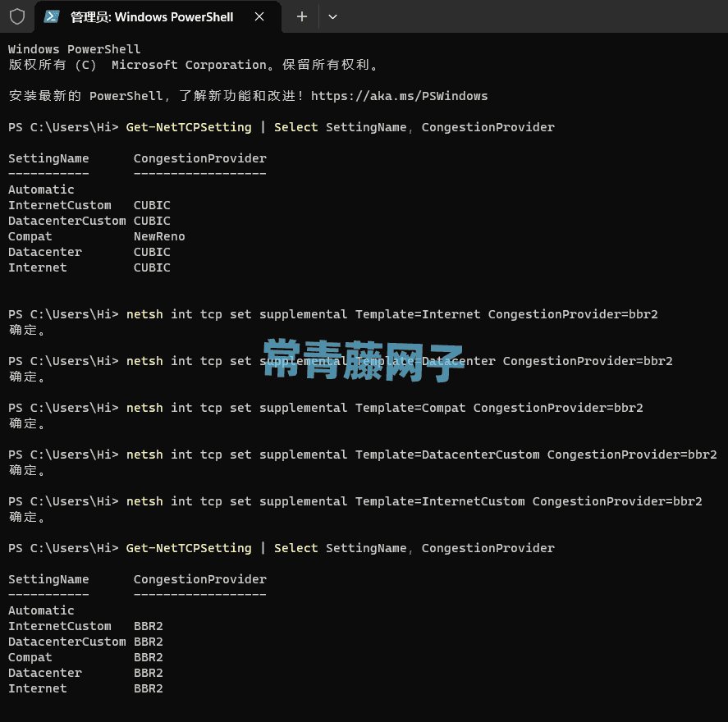The height and width of the screenshot is (722, 728).
Task: Click the netsh command with Template=DatacenterCustom
Action: (363, 455)
